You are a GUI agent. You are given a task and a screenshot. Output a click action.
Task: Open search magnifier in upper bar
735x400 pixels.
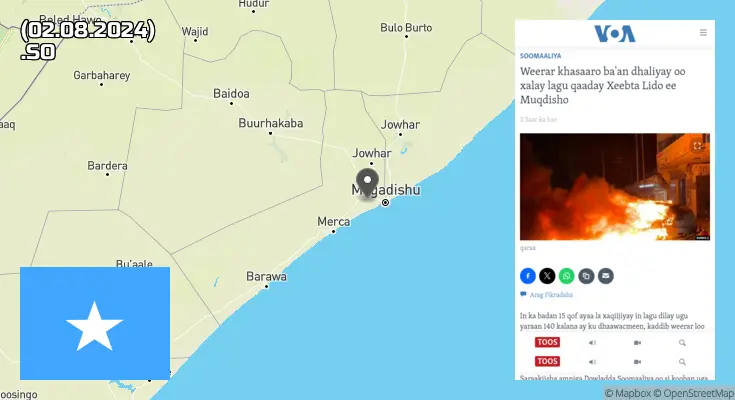[x=682, y=343]
